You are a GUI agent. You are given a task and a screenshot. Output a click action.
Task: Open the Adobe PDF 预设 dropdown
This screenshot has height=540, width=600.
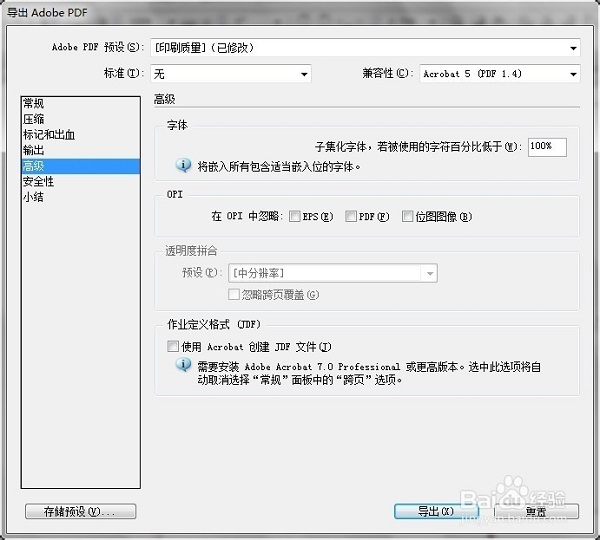364,47
